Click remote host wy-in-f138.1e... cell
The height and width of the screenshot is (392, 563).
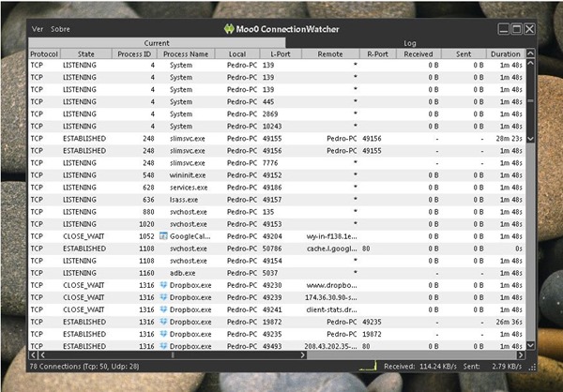coord(332,236)
